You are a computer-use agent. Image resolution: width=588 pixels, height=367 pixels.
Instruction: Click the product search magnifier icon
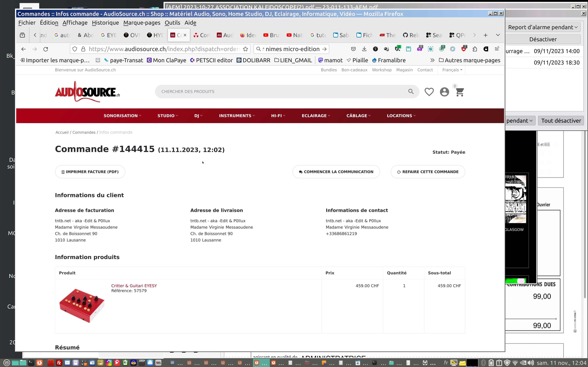411,91
